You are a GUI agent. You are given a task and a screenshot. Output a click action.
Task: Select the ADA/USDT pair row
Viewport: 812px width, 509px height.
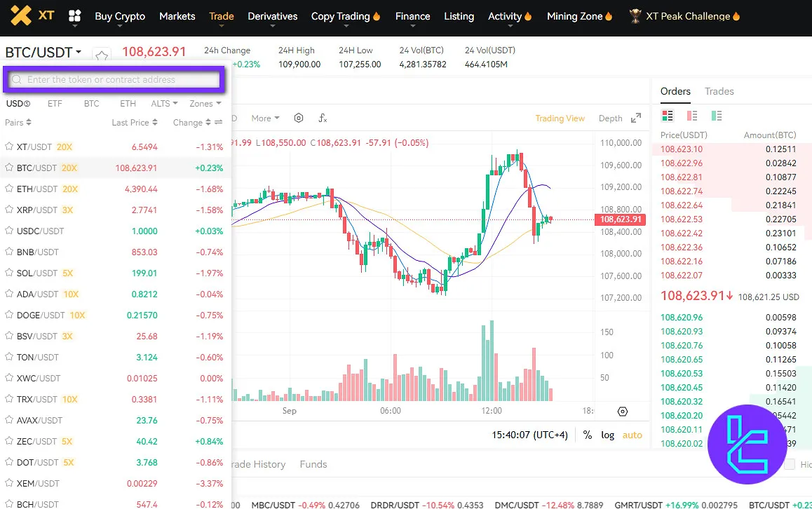click(x=115, y=294)
